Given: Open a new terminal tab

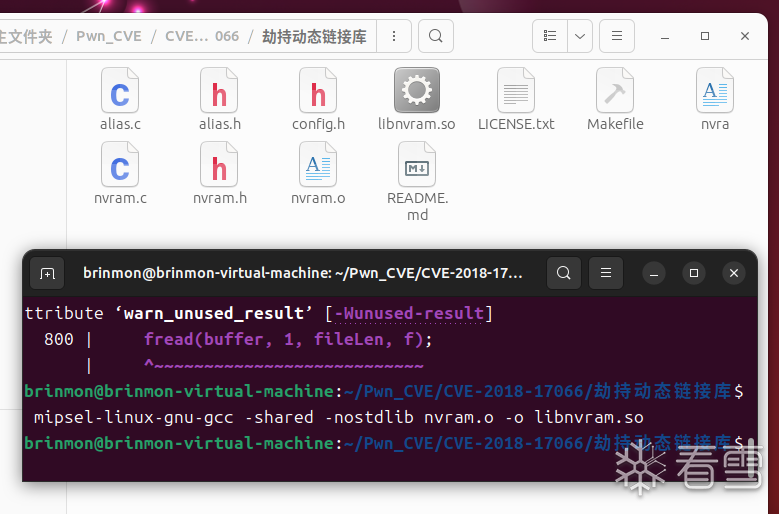Looking at the screenshot, I should click(47, 273).
